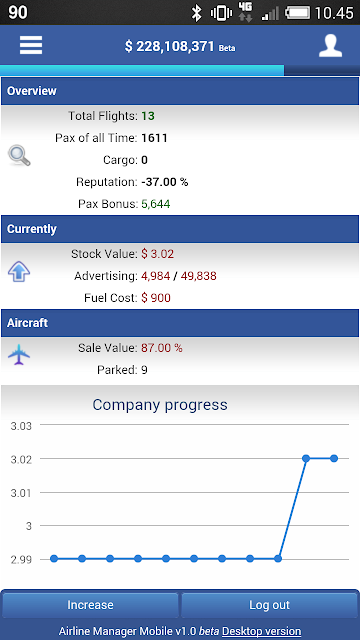This screenshot has width=360, height=640.
Task: Tap the Bluetooth status icon
Action: click(x=197, y=13)
